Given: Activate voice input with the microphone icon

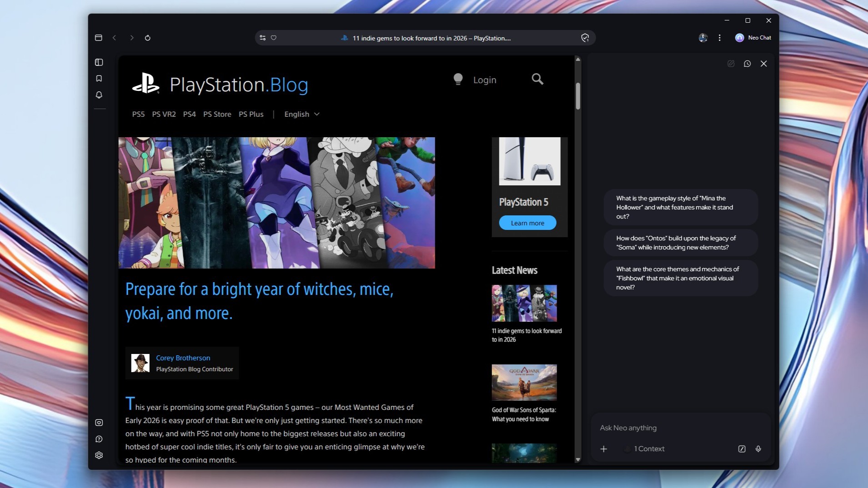Looking at the screenshot, I should [758, 448].
